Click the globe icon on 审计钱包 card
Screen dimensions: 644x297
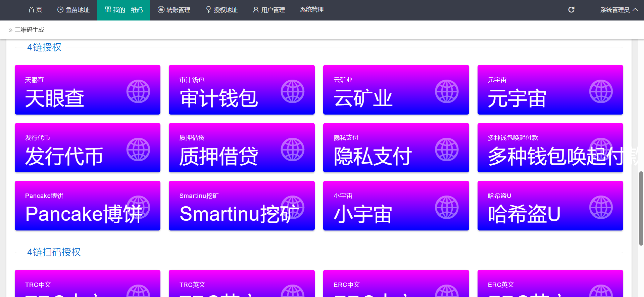(x=292, y=91)
